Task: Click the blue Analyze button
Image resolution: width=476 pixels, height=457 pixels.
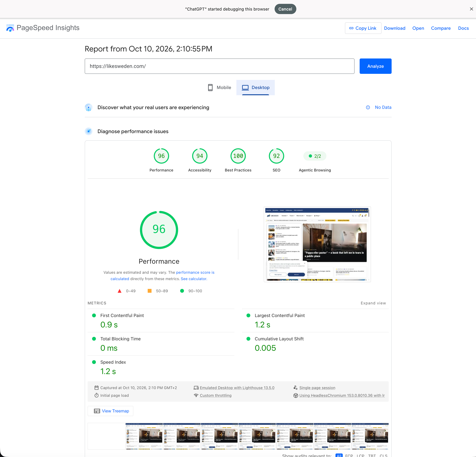Action: (375, 66)
